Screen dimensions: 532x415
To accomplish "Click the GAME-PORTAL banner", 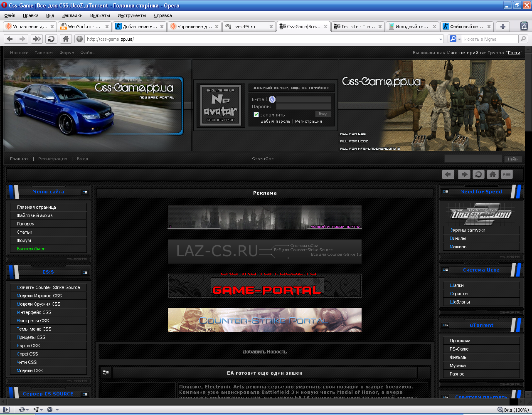I will point(265,286).
